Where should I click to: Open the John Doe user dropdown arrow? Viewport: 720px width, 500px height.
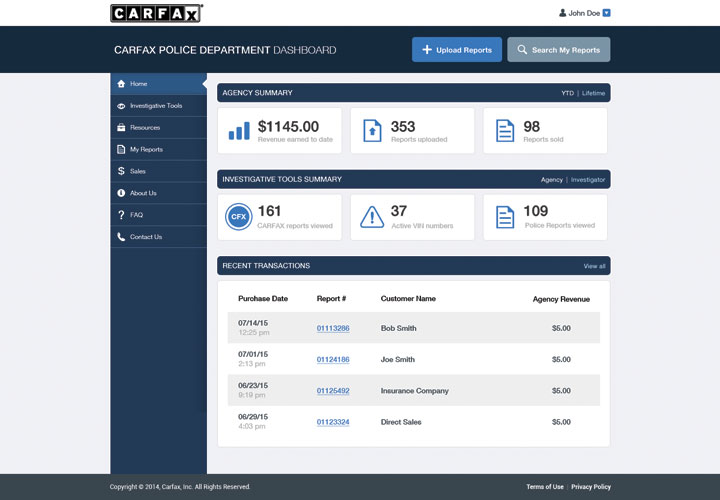point(606,13)
